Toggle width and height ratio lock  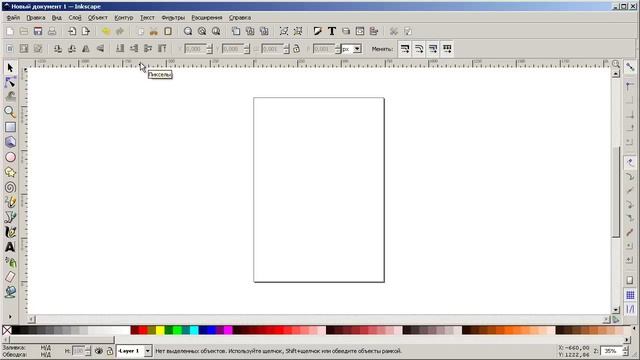coord(297,49)
